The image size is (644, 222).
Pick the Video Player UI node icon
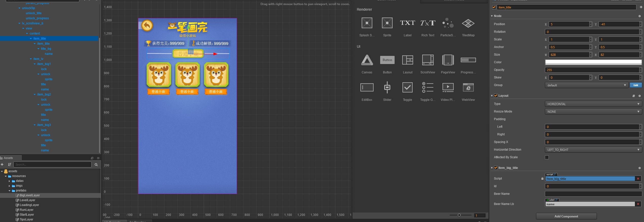448,87
